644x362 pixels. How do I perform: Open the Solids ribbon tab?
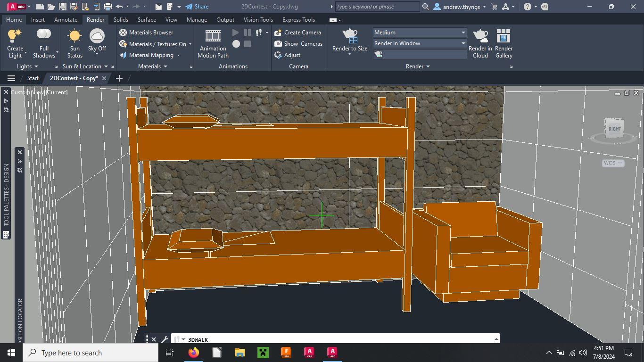121,20
